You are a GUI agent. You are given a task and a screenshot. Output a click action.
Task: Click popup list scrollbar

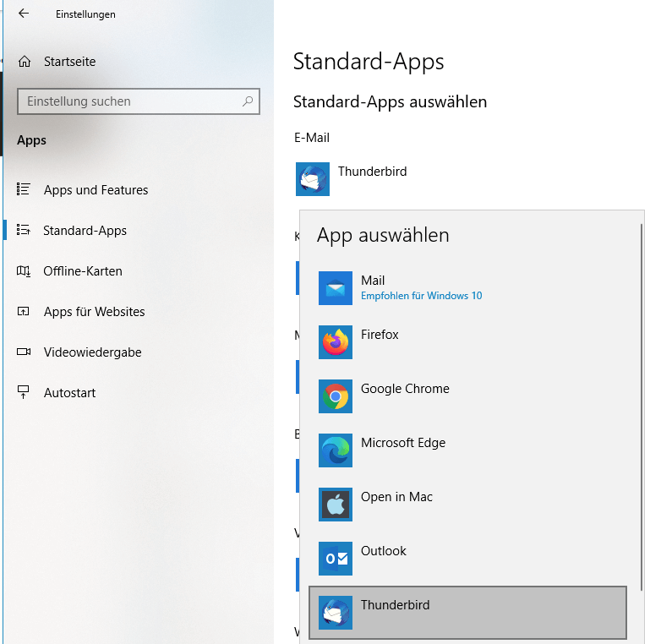(642, 408)
